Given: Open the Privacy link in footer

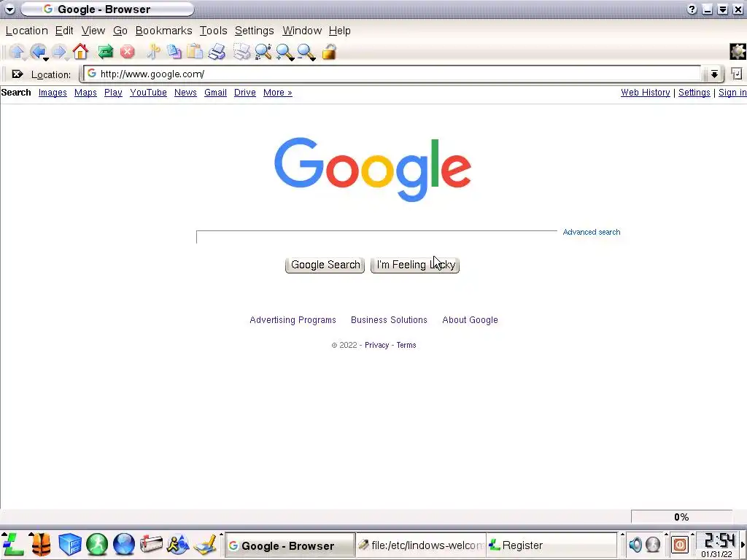Looking at the screenshot, I should click(376, 345).
